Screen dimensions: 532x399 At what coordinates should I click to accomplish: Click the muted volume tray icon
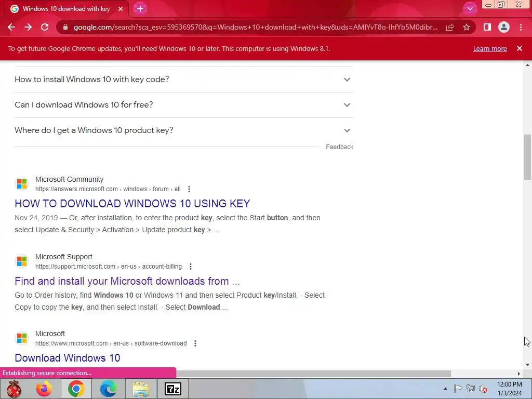pyautogui.click(x=483, y=389)
